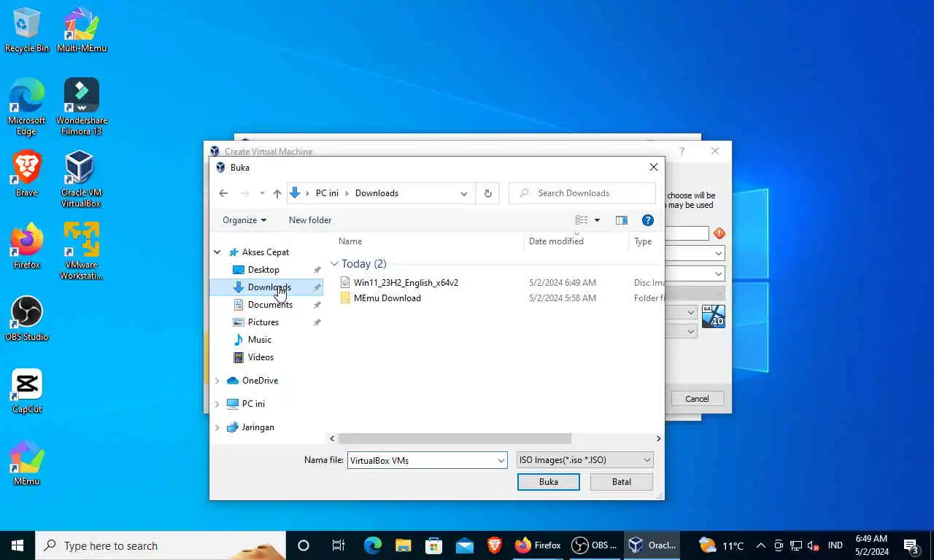Click the Batal button
934x560 pixels.
point(622,482)
